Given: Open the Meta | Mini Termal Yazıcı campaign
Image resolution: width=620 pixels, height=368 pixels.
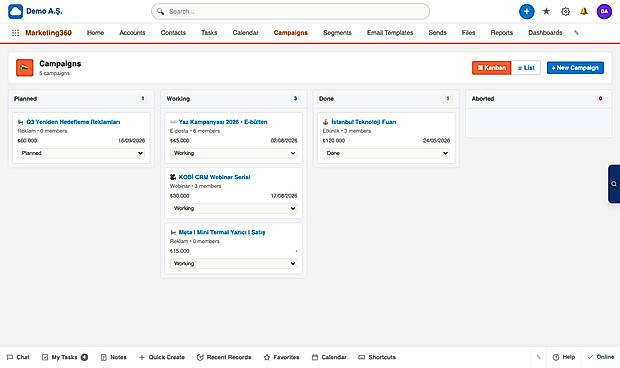Looking at the screenshot, I should [222, 232].
